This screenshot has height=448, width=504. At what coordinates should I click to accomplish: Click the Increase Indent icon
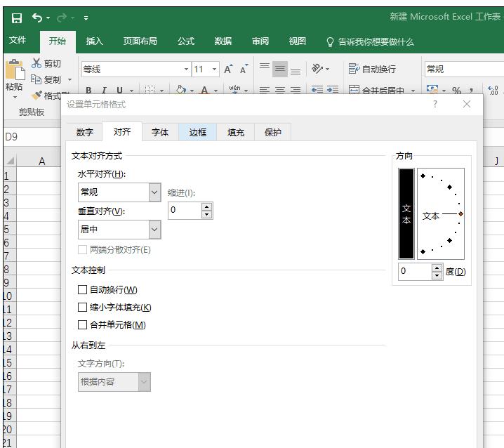333,89
